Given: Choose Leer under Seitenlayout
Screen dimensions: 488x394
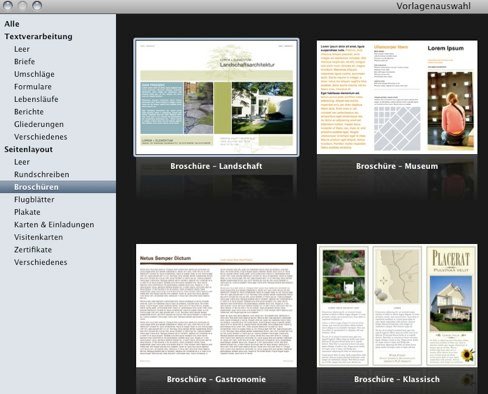Looking at the screenshot, I should pyautogui.click(x=22, y=162).
